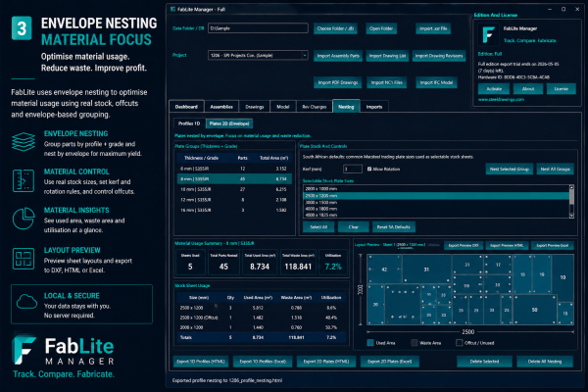Click the Activate license button
Image resolution: width=588 pixels, height=392 pixels.
[x=494, y=89]
